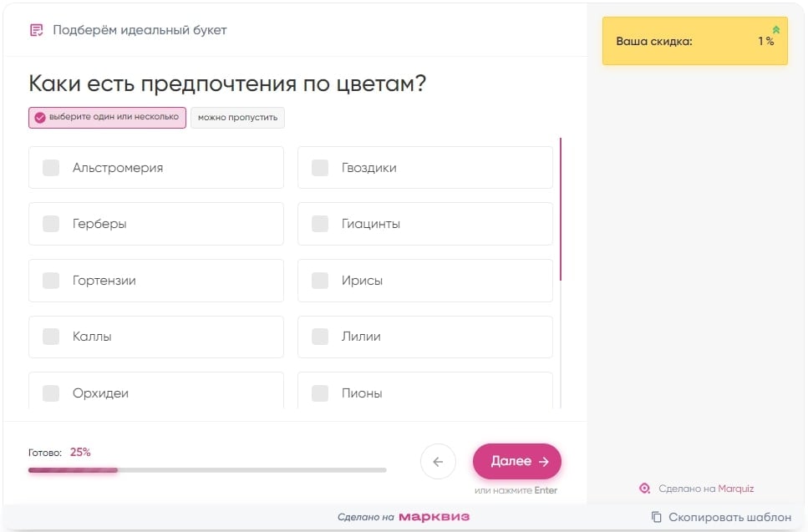
Task: Click the copy icon next to Скопировать шаблон
Action: coord(657,518)
